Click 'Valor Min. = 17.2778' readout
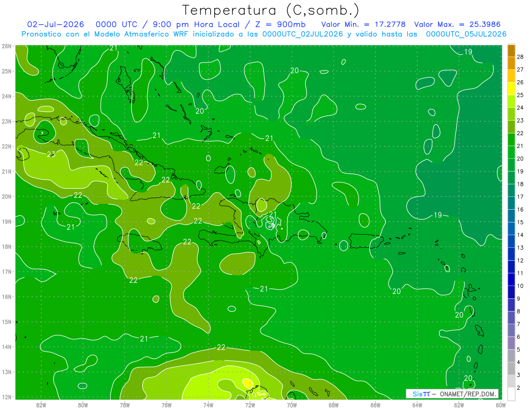Viewport: 532px width, 411px height. point(364,24)
